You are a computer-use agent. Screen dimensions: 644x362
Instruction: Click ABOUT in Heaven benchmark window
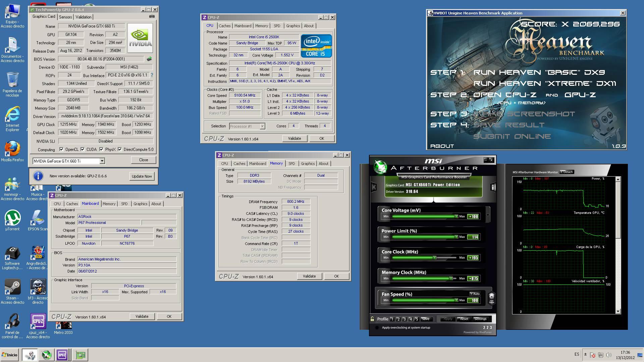click(x=442, y=146)
